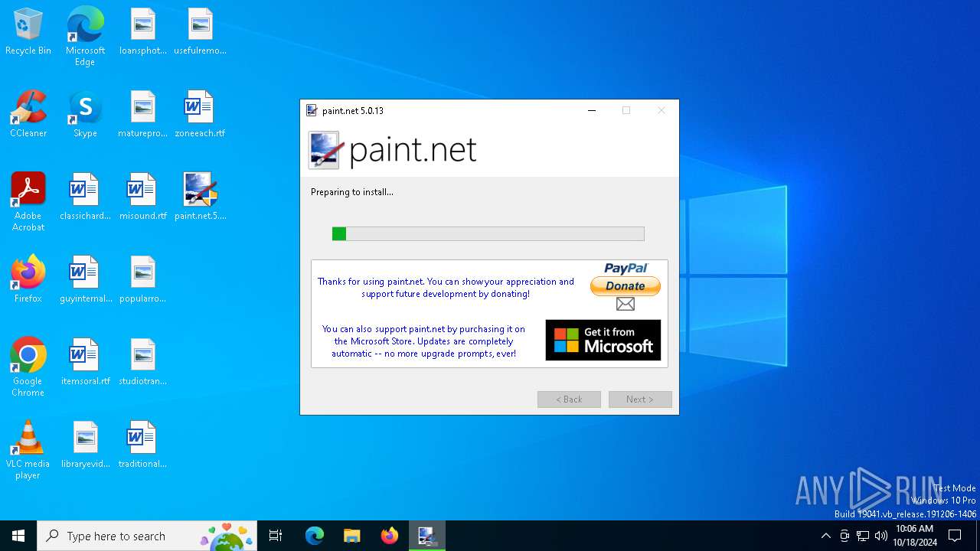Click the Microsoft Store purchase message text
The width and height of the screenshot is (980, 551).
pos(424,341)
